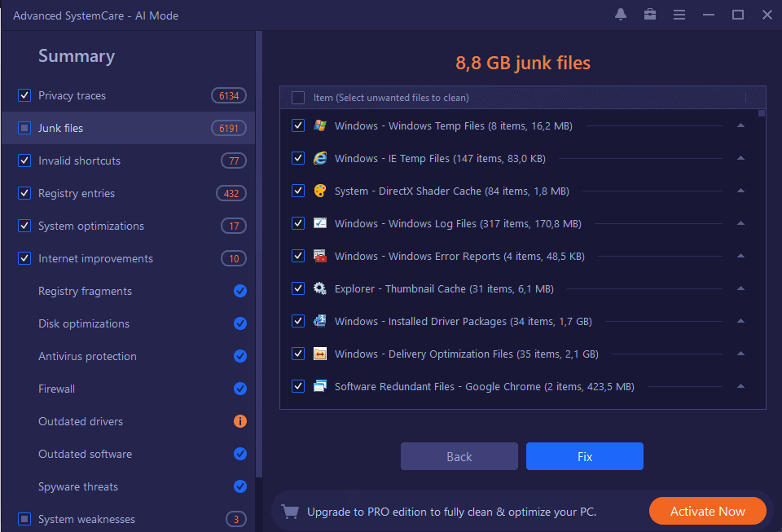Click the Delivery Optimization Files icon
This screenshot has height=532, width=782.
[319, 354]
